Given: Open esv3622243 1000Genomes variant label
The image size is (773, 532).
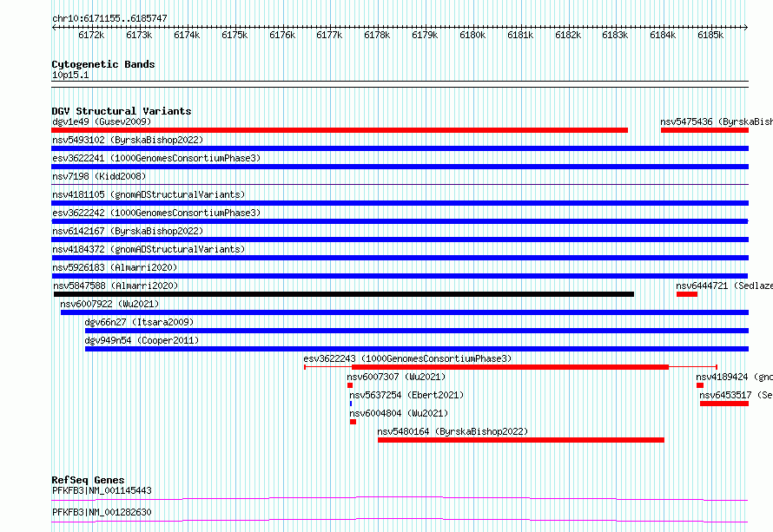Looking at the screenshot, I should [x=407, y=358].
